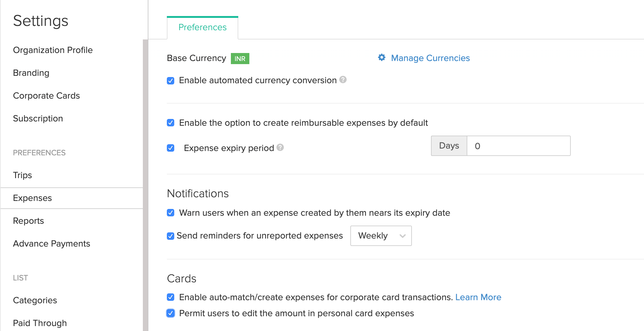The height and width of the screenshot is (331, 644).
Task: Navigate to Reports settings
Action: 28,221
